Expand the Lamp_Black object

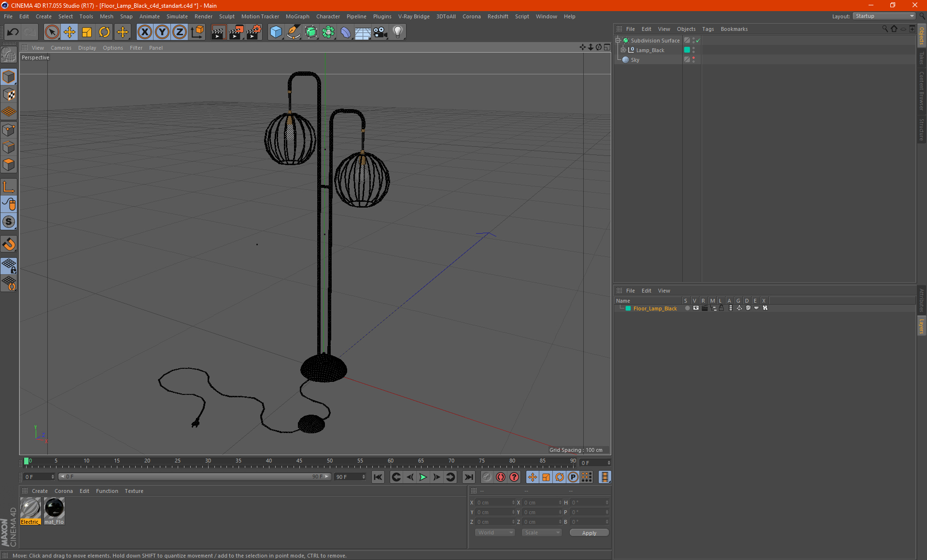pos(623,50)
